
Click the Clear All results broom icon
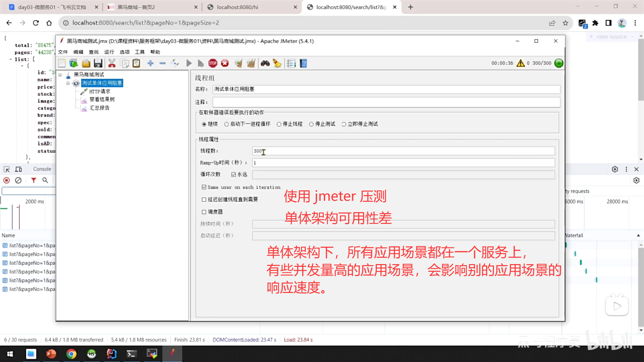[251, 63]
